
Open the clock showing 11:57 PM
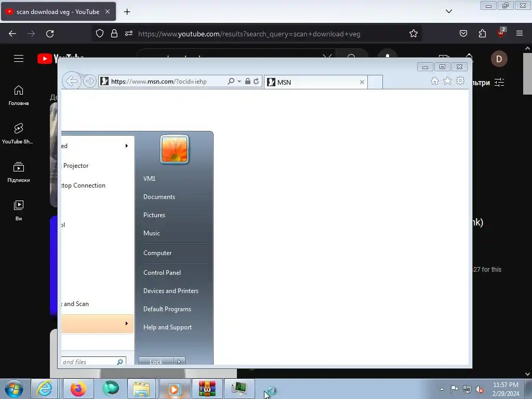coord(506,389)
